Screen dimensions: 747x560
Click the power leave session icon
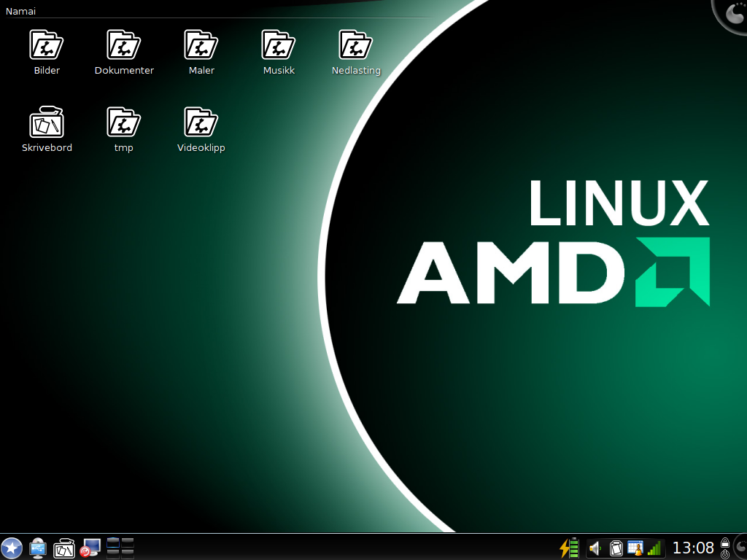pyautogui.click(x=725, y=554)
